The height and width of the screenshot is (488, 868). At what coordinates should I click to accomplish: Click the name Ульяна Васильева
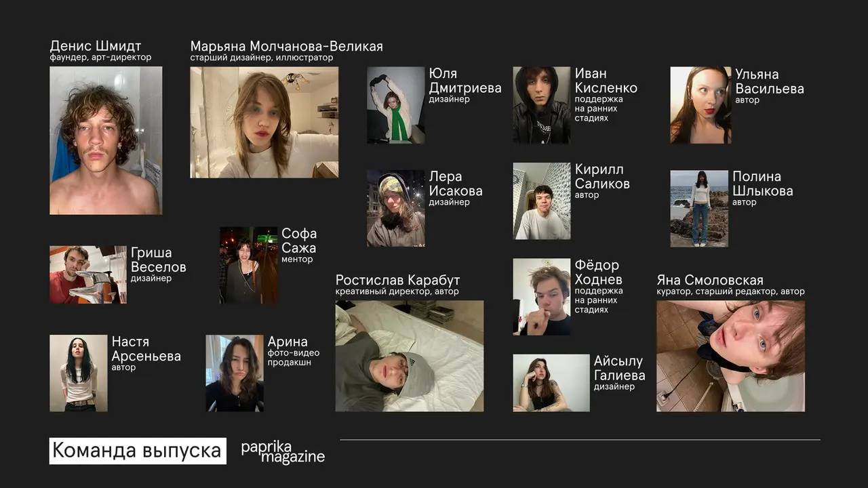point(770,81)
